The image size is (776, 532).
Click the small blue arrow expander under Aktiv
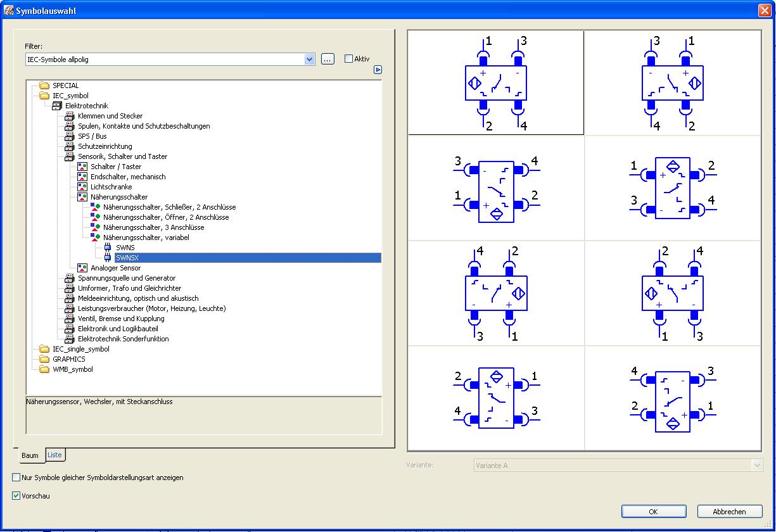[378, 70]
